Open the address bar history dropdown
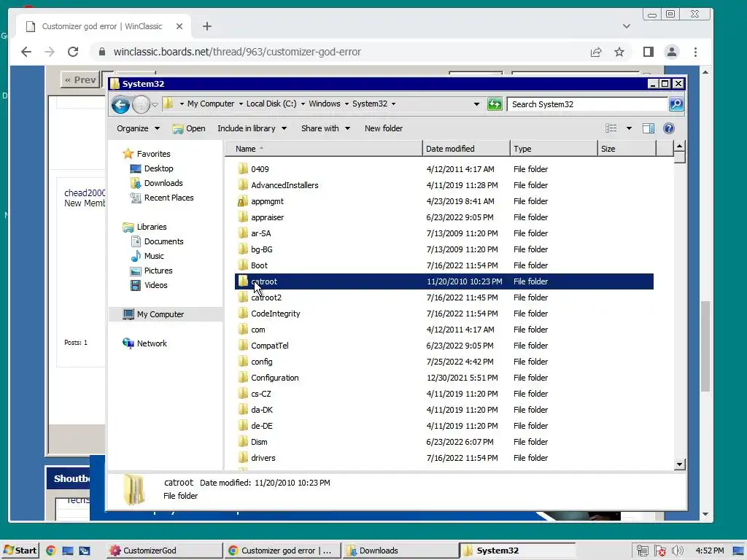Image resolution: width=747 pixels, height=560 pixels. [476, 104]
